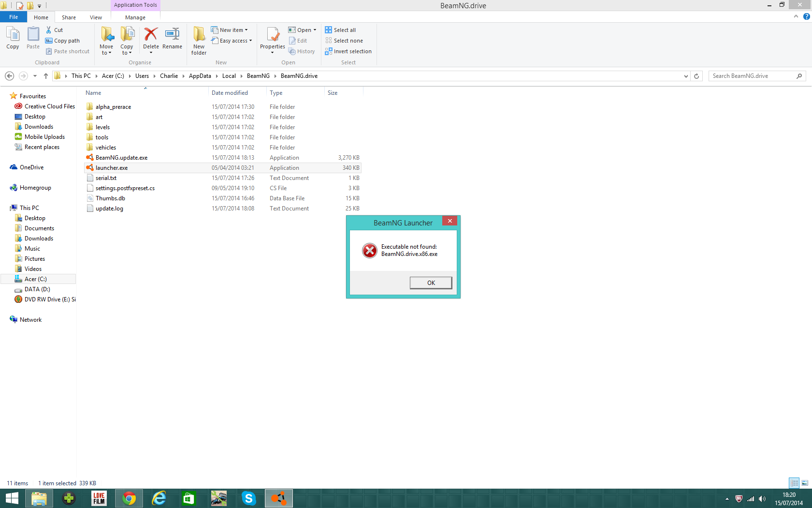
Task: Click Paste shortcut in Clipboard group
Action: tap(68, 51)
